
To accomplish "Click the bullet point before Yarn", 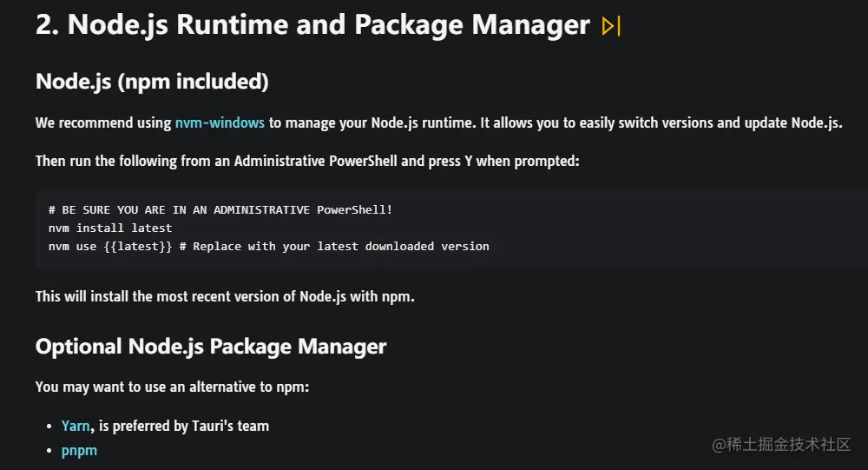I will pyautogui.click(x=49, y=427).
